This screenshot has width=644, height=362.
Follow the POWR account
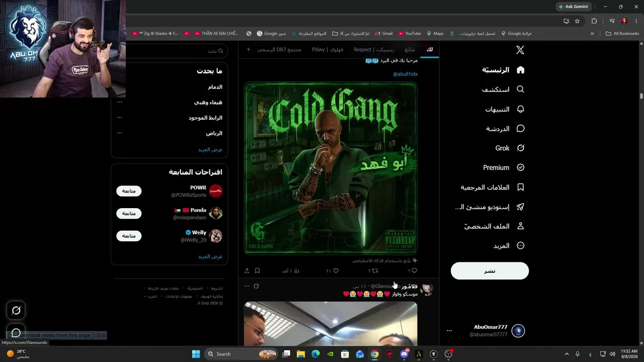tap(129, 191)
